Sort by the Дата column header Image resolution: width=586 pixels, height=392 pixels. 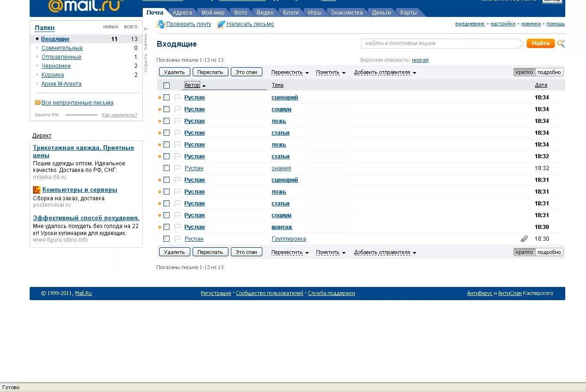pos(541,85)
